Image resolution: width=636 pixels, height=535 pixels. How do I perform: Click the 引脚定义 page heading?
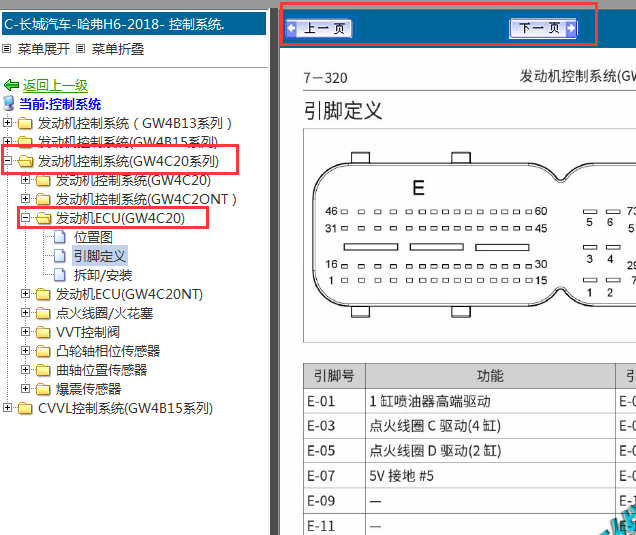tap(343, 110)
